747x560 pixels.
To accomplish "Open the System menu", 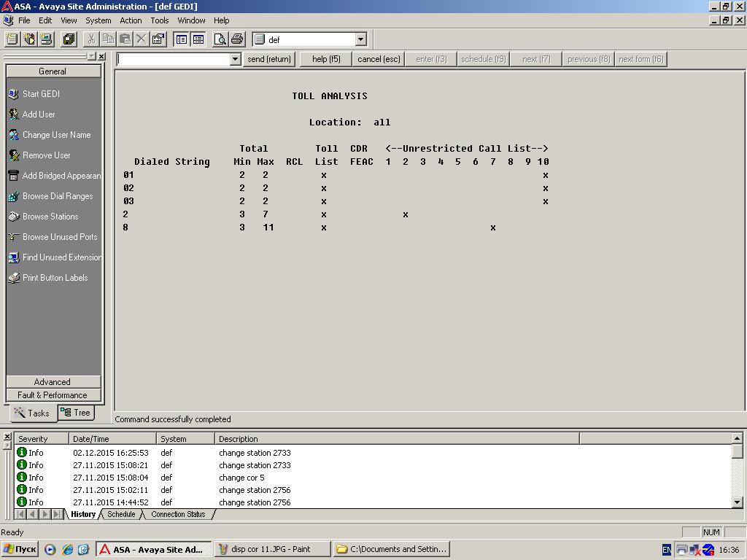I will tap(98, 20).
